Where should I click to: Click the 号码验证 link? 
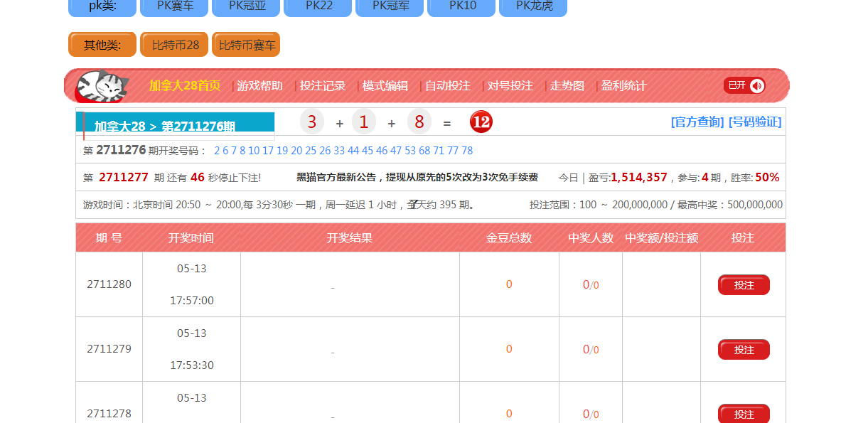(x=755, y=122)
